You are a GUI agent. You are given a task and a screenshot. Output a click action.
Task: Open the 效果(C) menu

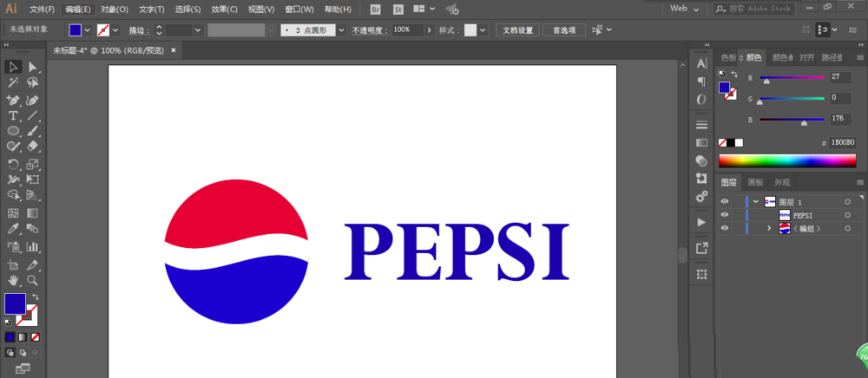click(x=224, y=10)
